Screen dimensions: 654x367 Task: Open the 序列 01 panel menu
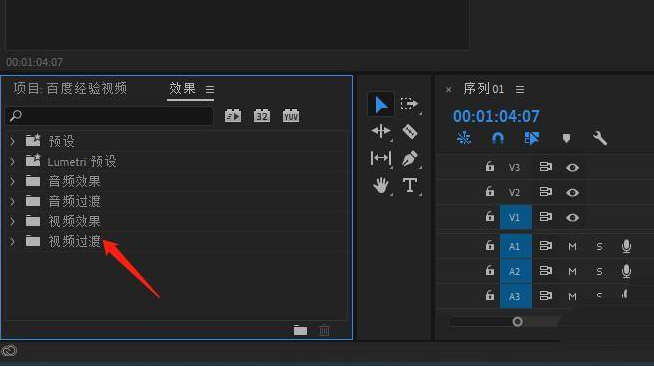point(520,89)
